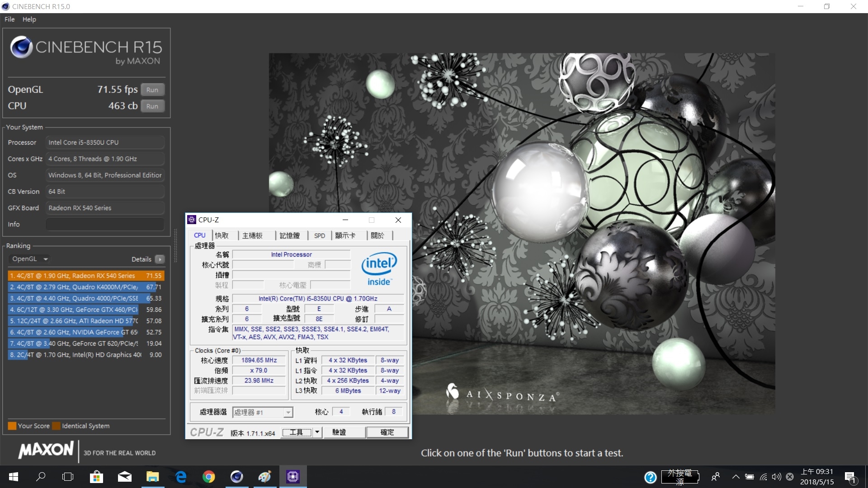Click the core speed value 1894.65 MHz

point(259,360)
